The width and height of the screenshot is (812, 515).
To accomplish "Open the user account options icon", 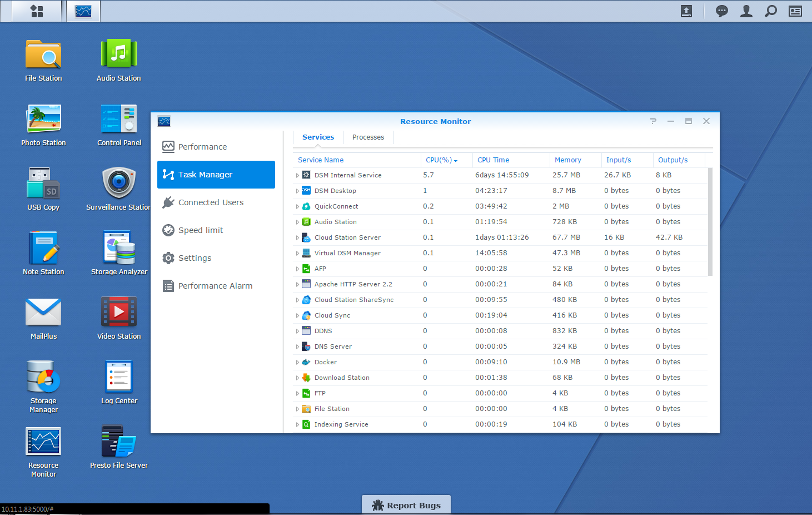I will [x=746, y=11].
